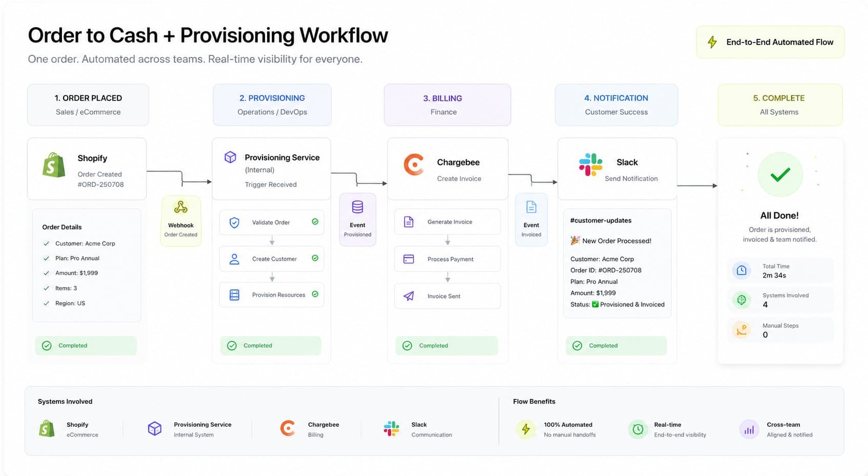Click the Create Customer person icon
This screenshot has height=476, width=868.
pos(234,259)
